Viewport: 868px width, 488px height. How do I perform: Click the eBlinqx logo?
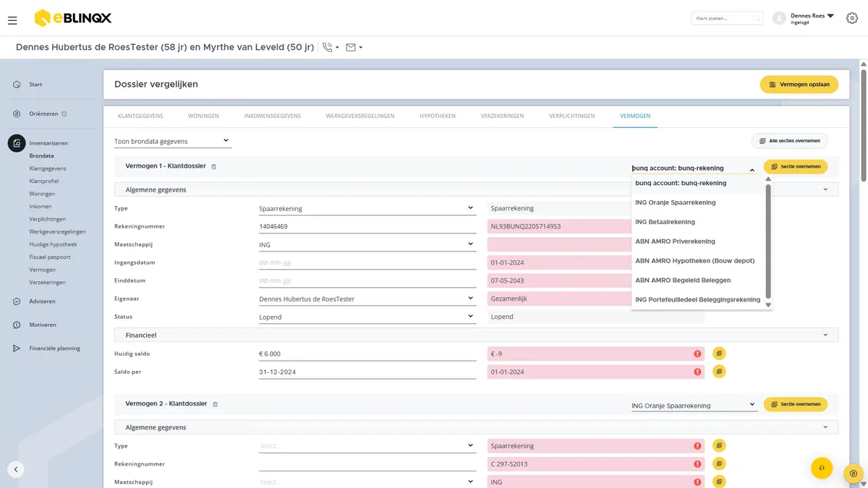pos(73,18)
